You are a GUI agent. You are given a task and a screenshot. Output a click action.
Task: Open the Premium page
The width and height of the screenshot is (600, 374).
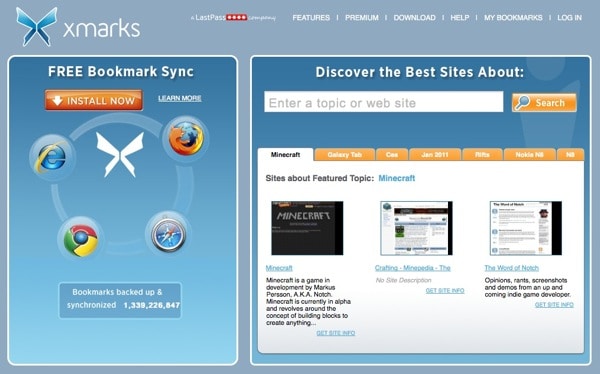point(362,18)
